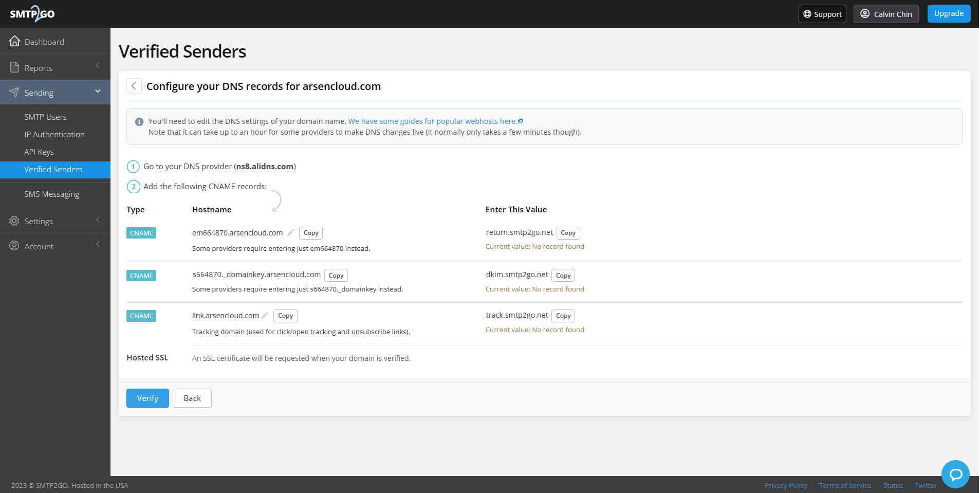The height and width of the screenshot is (493, 980).
Task: Open guides for popular webhosts link
Action: (x=435, y=121)
